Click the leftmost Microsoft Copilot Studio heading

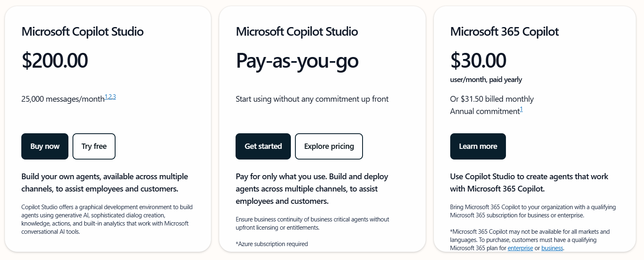pos(82,32)
